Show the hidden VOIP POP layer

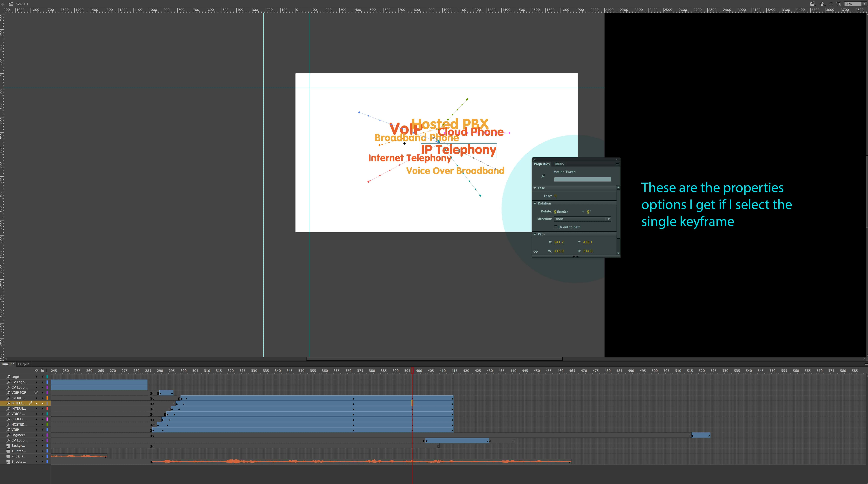36,393
